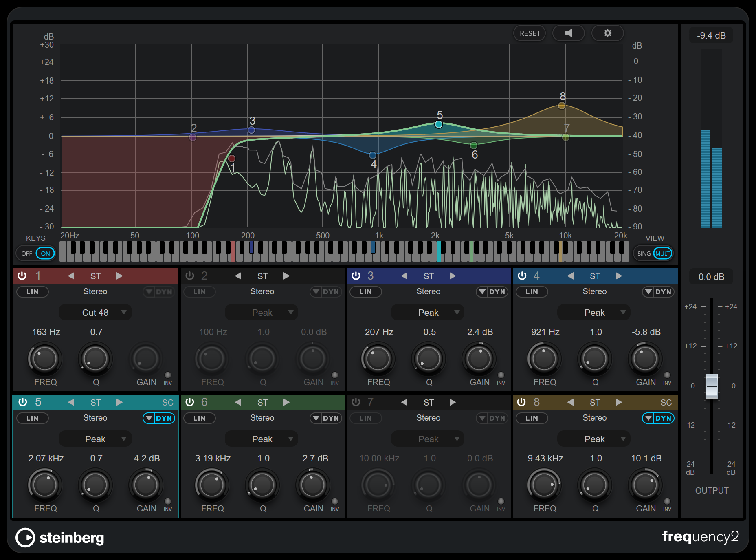Image resolution: width=756 pixels, height=560 pixels.
Task: Select band 6 header number
Action: pos(204,402)
